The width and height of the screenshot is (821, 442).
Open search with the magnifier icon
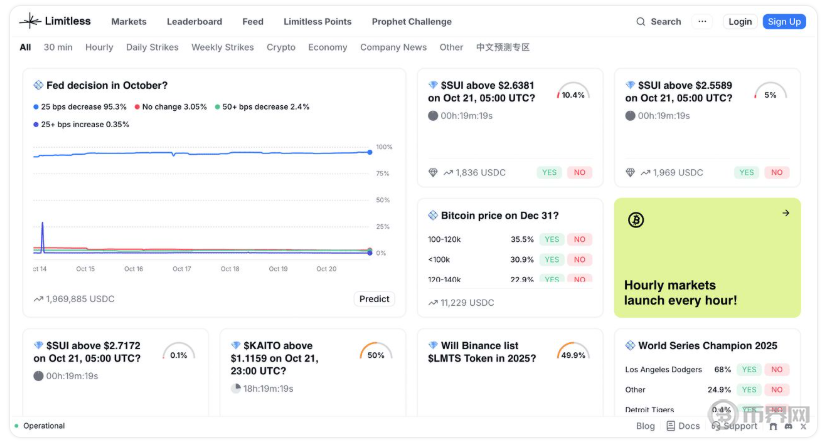coord(641,22)
